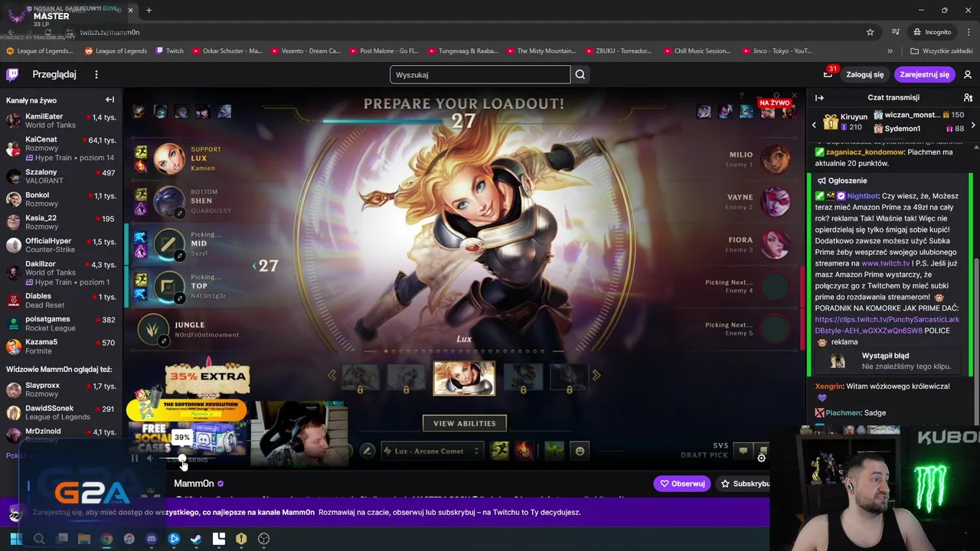Click the Wyszukaj search field
The width and height of the screenshot is (980, 551).
point(480,74)
